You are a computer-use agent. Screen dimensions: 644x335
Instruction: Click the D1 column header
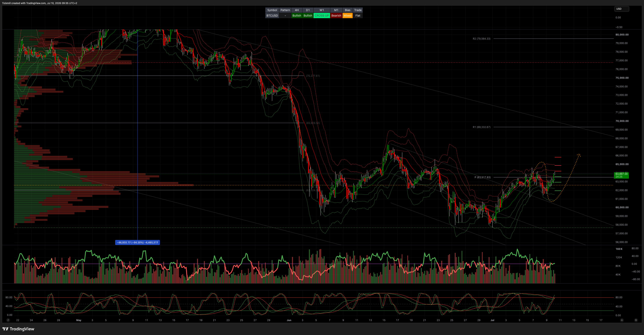[308, 10]
